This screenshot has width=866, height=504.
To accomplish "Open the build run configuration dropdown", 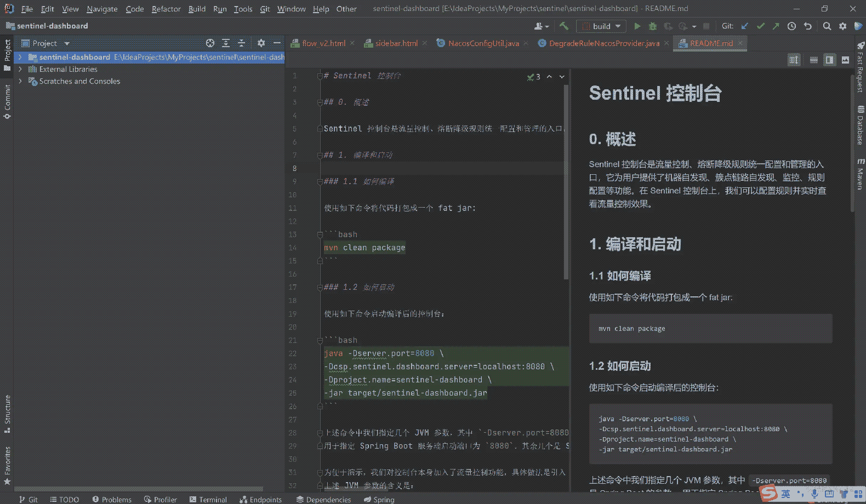I will pyautogui.click(x=602, y=26).
